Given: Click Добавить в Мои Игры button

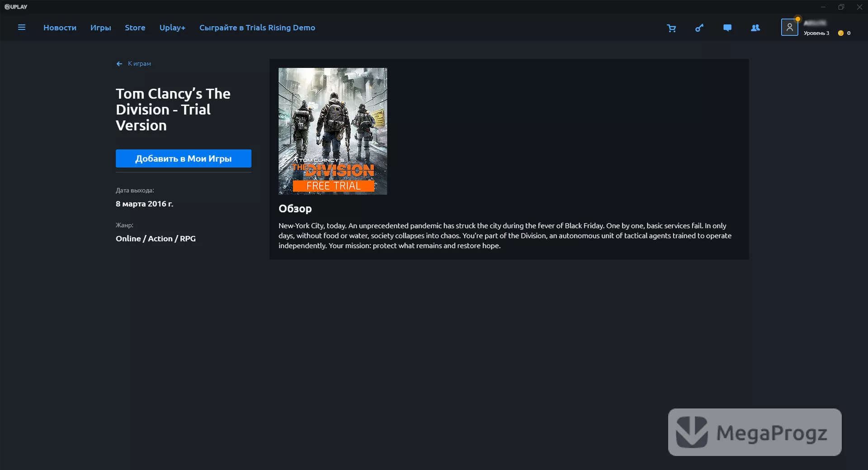Looking at the screenshot, I should pos(184,158).
